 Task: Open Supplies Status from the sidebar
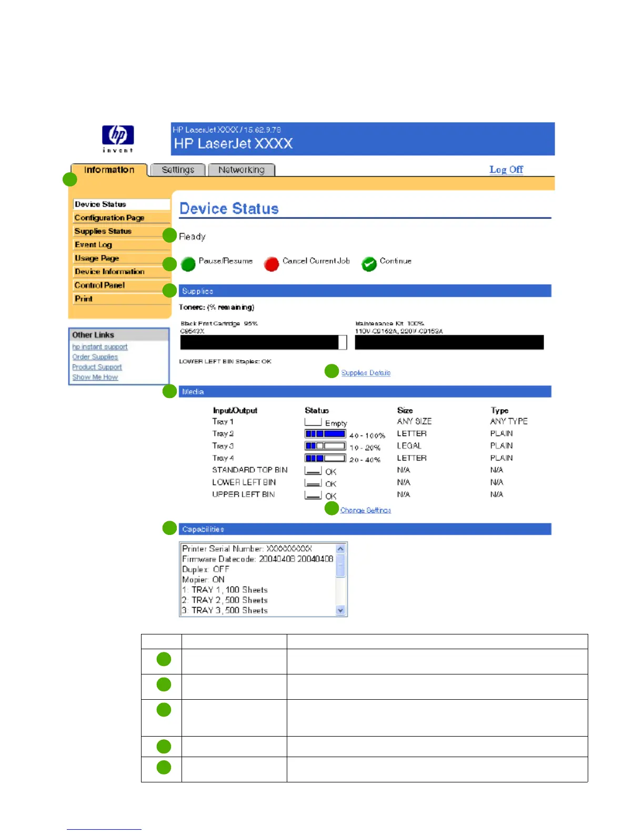click(121, 231)
